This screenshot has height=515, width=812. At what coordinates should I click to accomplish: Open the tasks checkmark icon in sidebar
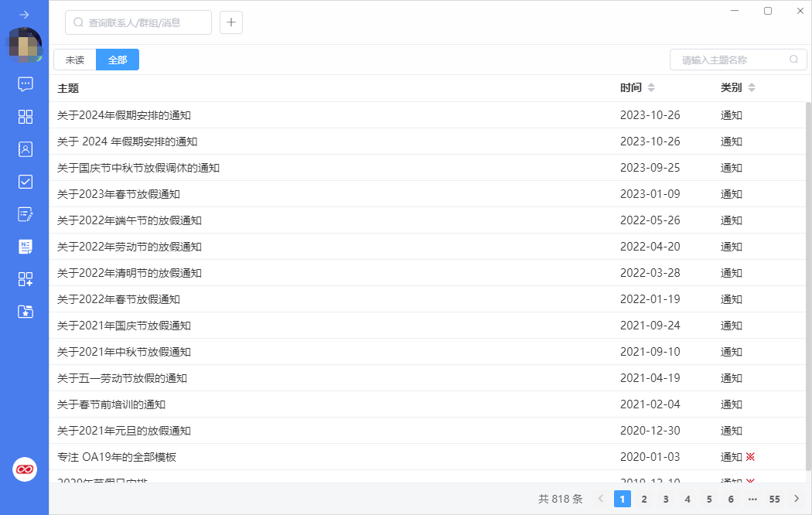25,182
